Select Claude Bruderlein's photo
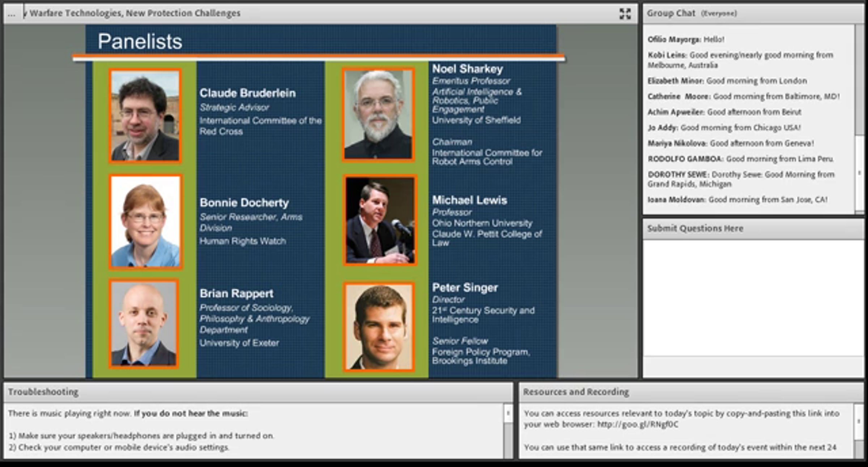 point(145,115)
